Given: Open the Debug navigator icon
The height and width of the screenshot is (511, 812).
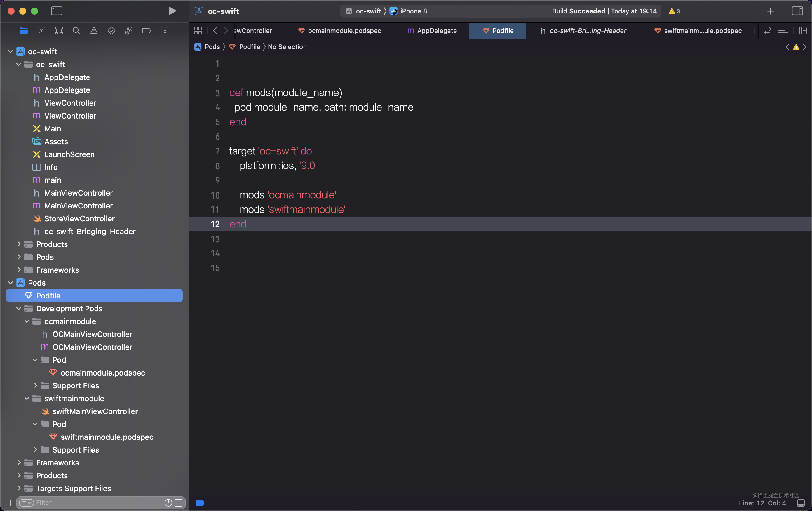Looking at the screenshot, I should click(x=129, y=31).
